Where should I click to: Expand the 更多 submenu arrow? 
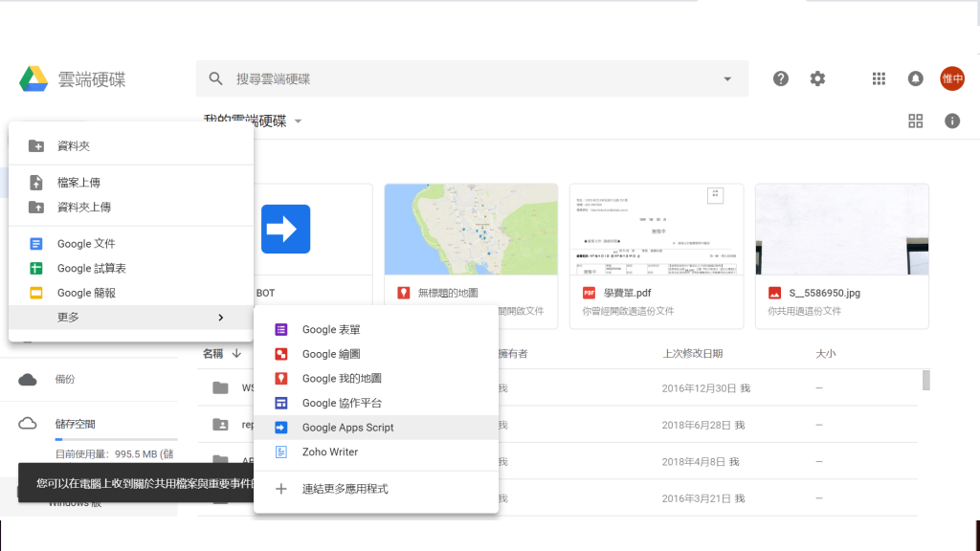click(x=221, y=318)
